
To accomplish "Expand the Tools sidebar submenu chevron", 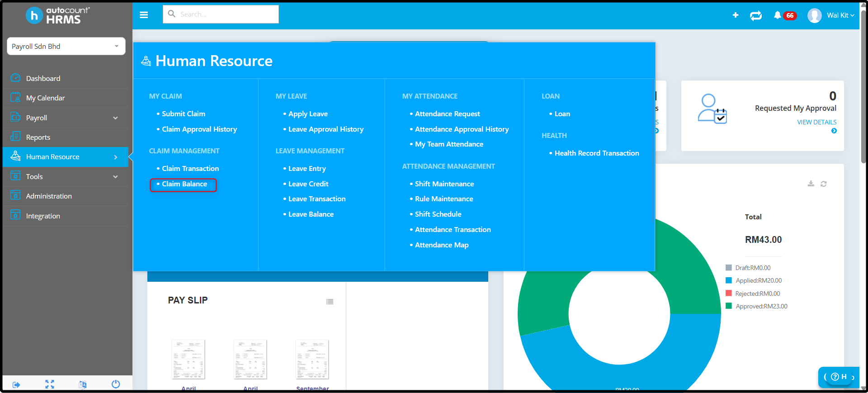I will pyautogui.click(x=115, y=176).
